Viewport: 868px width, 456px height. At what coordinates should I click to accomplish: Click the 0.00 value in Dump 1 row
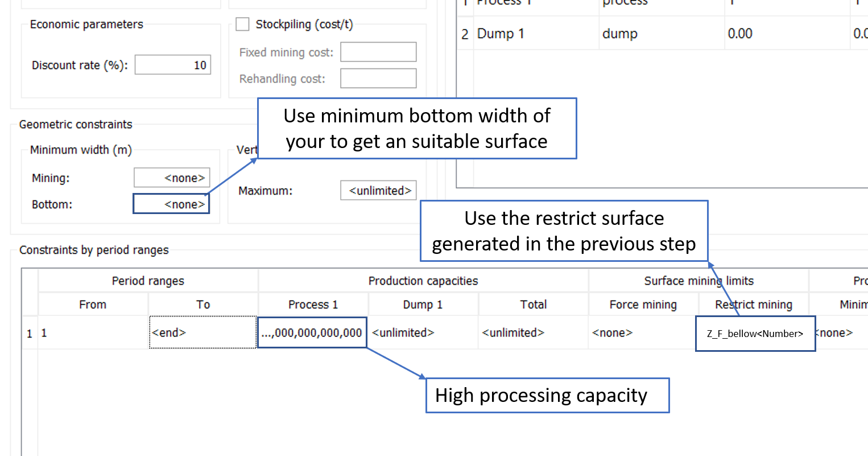click(740, 34)
